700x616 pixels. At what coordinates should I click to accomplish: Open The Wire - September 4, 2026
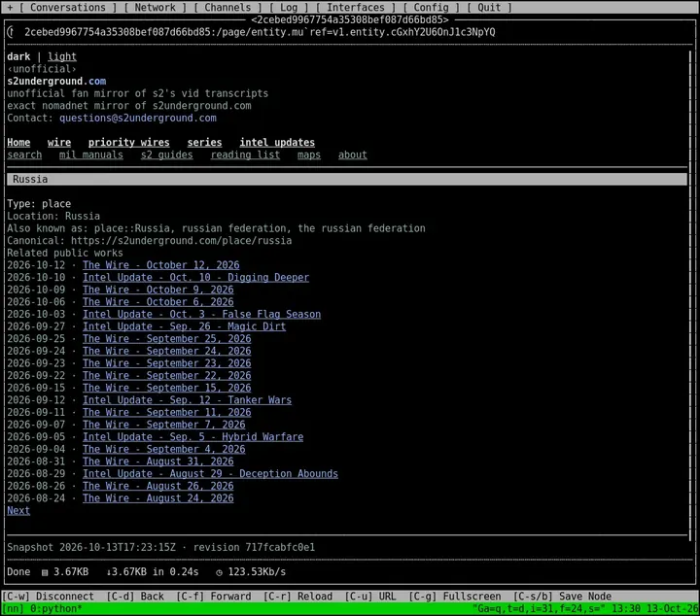click(x=164, y=449)
